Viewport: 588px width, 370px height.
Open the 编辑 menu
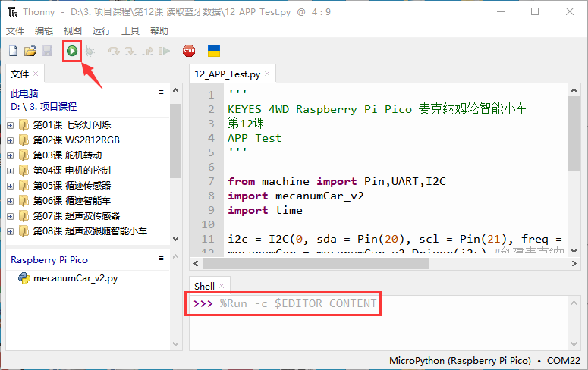click(44, 31)
